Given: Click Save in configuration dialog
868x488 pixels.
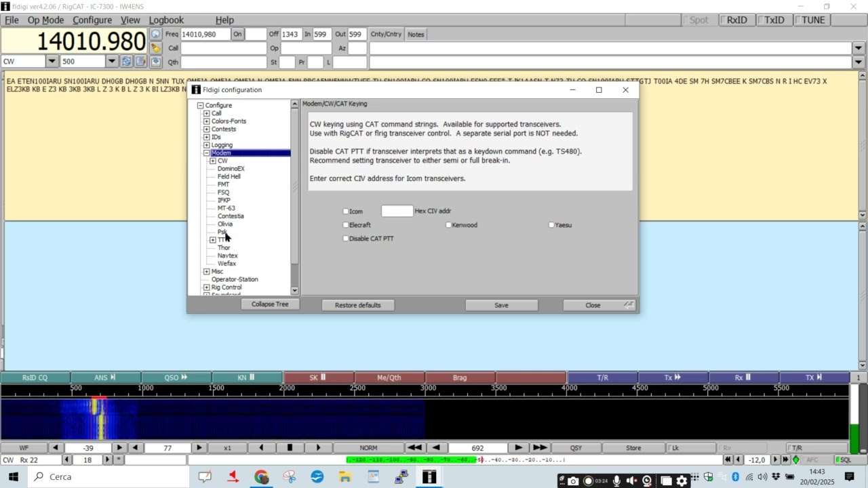Looking at the screenshot, I should pos(501,305).
